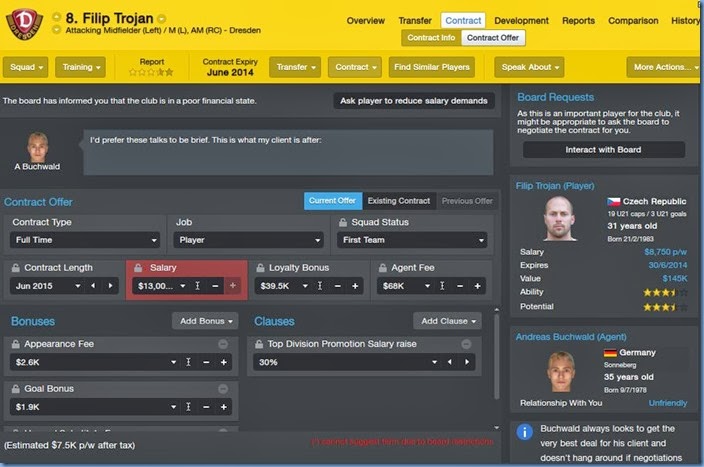Open the Job dropdown

point(248,240)
